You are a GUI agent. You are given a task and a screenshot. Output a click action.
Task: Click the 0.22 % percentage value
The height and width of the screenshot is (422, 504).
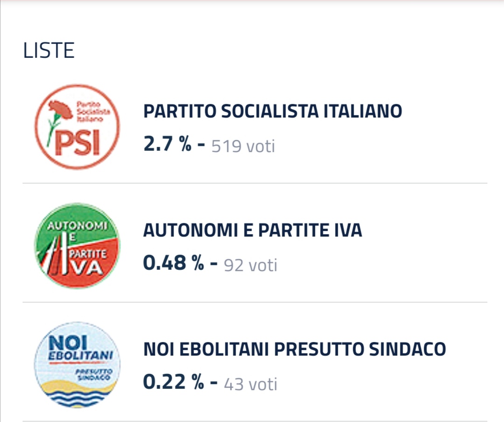(x=174, y=382)
